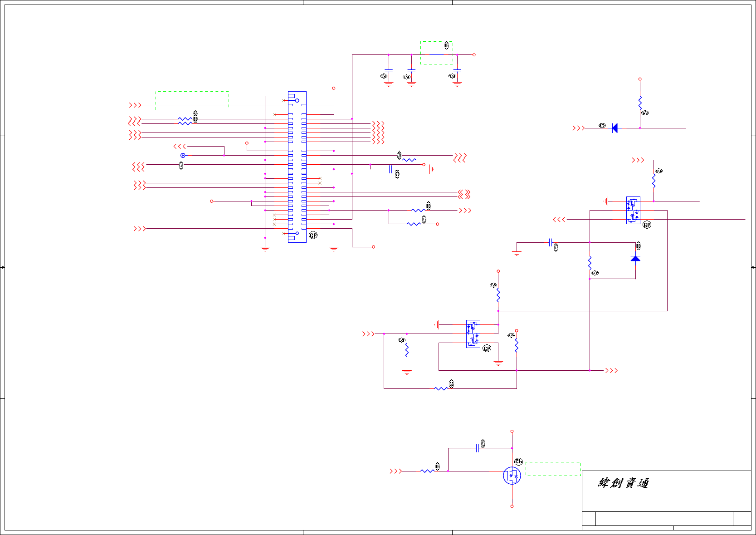This screenshot has height=535, width=756.
Task: Click the ground symbol under connector's left rail
Action: pyautogui.click(x=265, y=249)
